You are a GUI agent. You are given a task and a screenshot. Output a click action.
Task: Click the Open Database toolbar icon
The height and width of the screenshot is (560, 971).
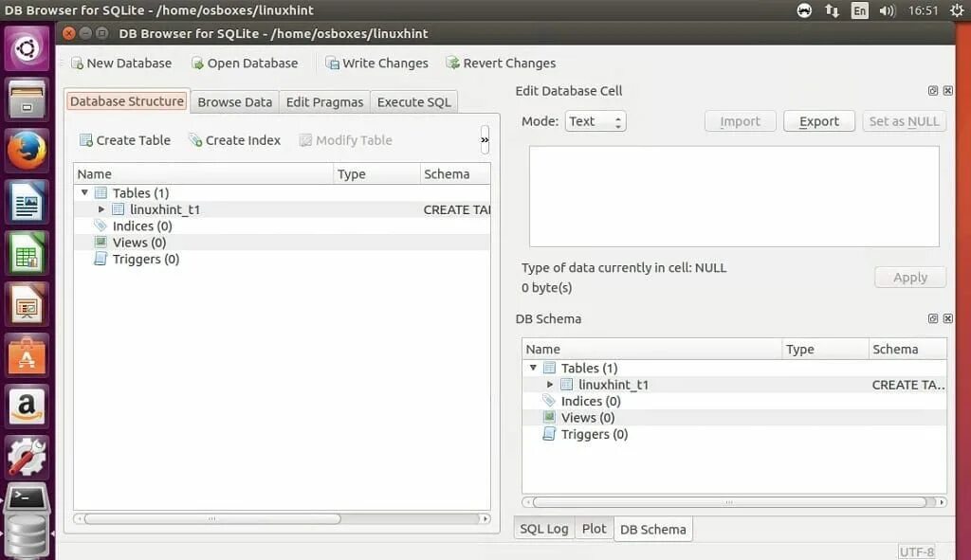[x=197, y=63]
